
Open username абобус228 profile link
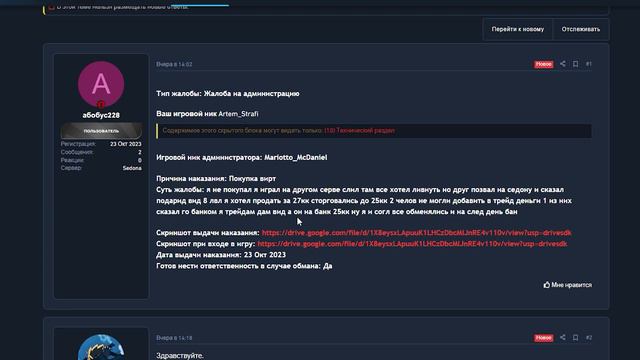101,116
